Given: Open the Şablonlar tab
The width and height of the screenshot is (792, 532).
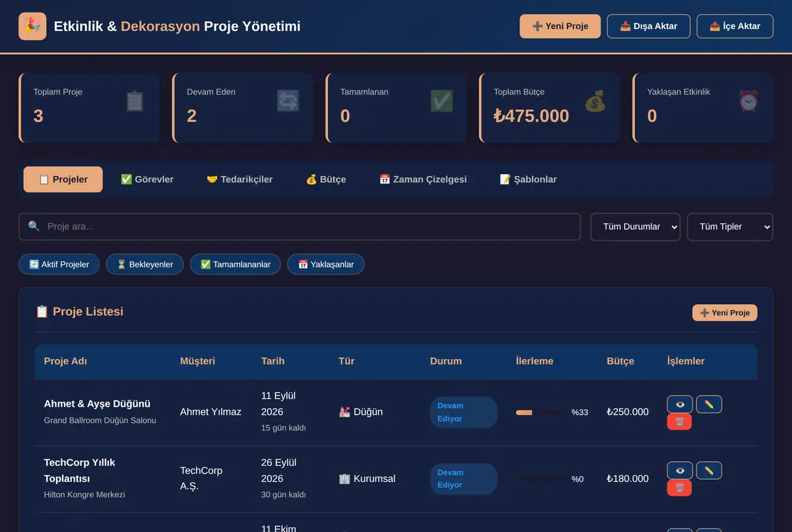Looking at the screenshot, I should [528, 180].
